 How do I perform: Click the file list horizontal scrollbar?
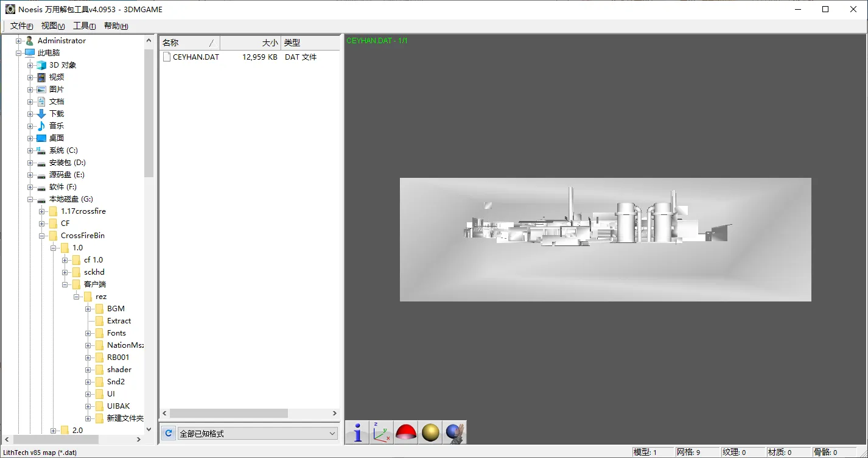228,413
